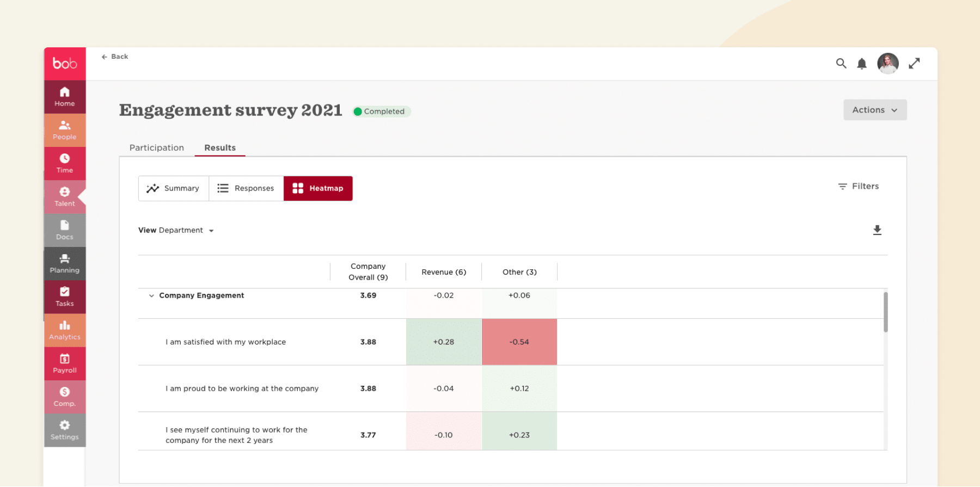This screenshot has width=980, height=487.
Task: Collapse Company Engagement section
Action: coord(151,296)
